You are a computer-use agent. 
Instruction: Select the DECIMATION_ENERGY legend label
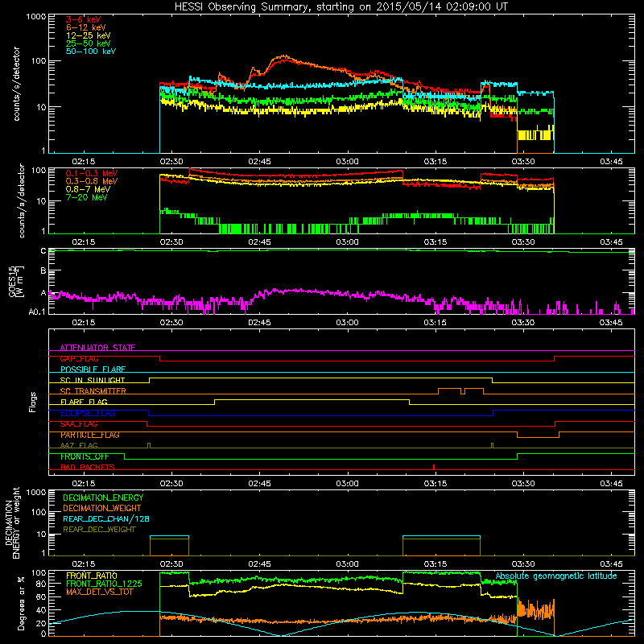coord(103,497)
